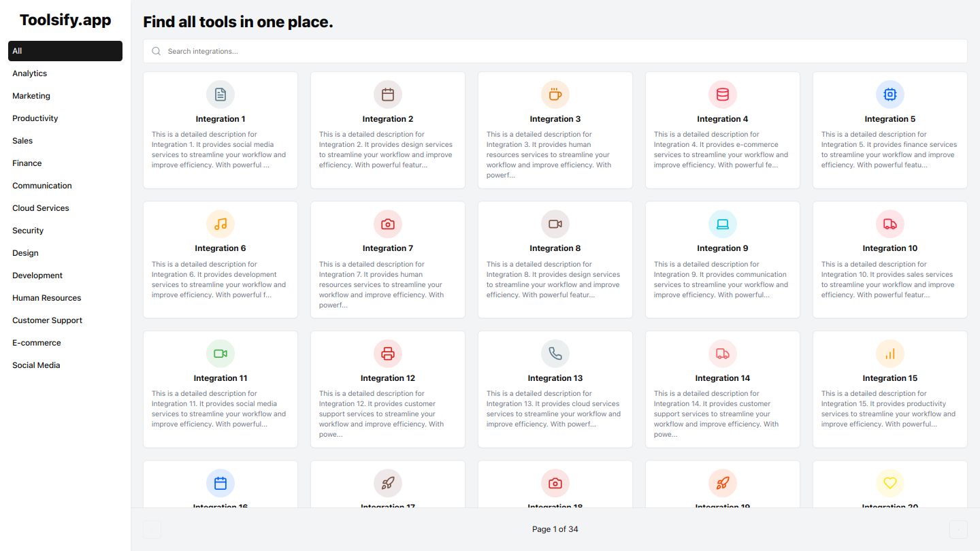
Task: Go to the previous page of integrations
Action: (152, 529)
